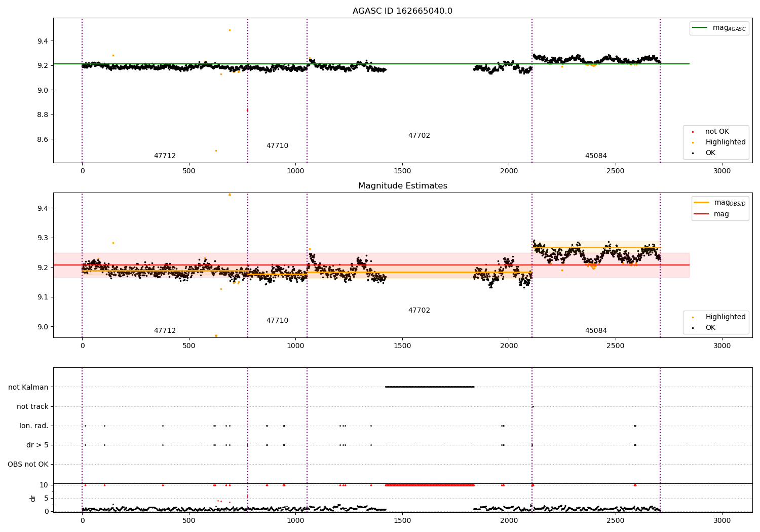Click red "mag" legend entry in middle plot

pyautogui.click(x=712, y=214)
